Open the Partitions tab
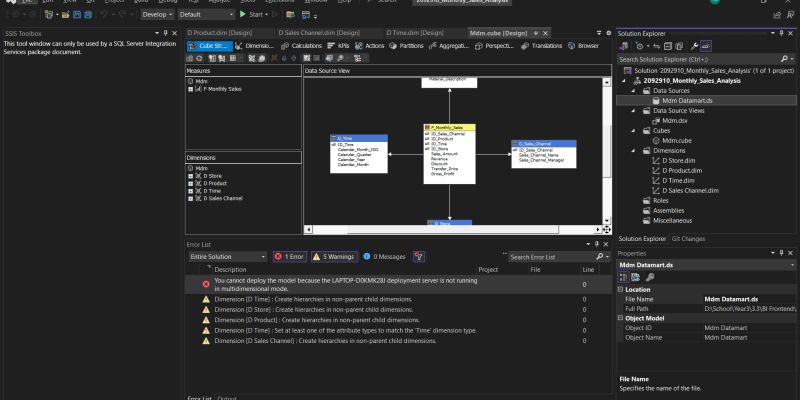The height and width of the screenshot is (400, 800). click(407, 46)
